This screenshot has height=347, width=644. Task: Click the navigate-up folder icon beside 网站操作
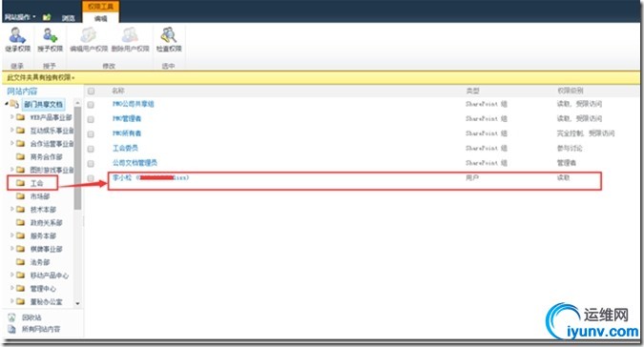[47, 17]
